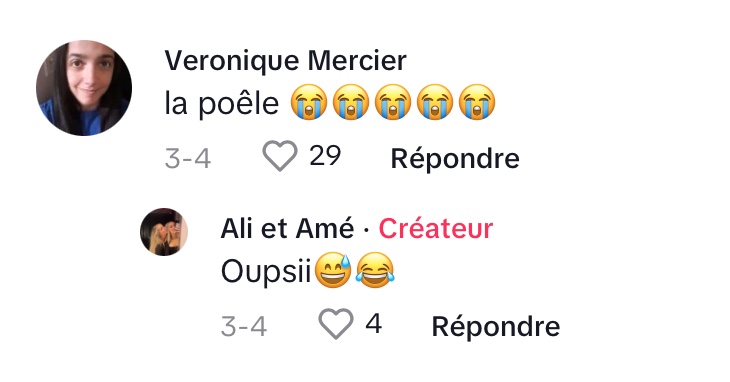
Task: Click the last crying emoji in Veronique's comment
Action: (477, 102)
